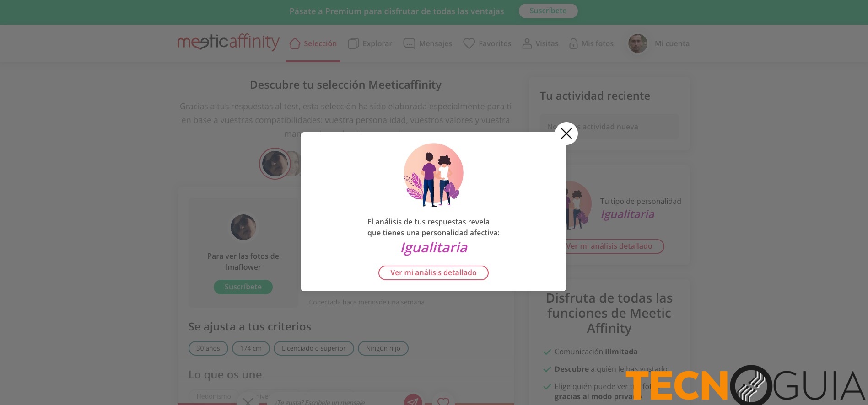Click the Selección house icon
The height and width of the screenshot is (405, 868).
click(x=295, y=43)
